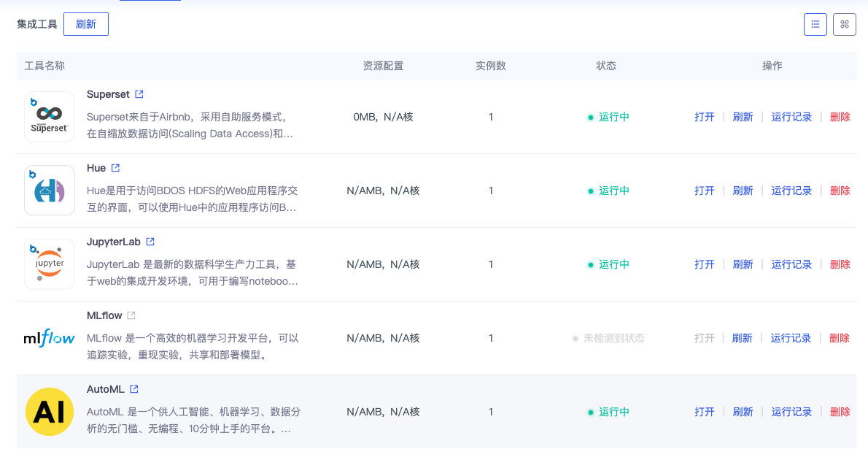Click the MLflow description text
Image resolution: width=868 pixels, height=476 pixels.
[193, 346]
